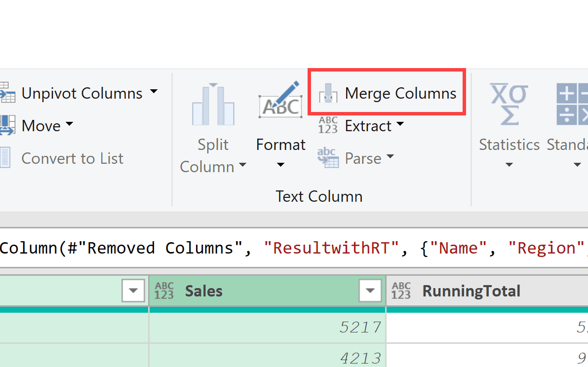Viewport: 588px width, 367px height.
Task: Click Convert to List
Action: click(73, 158)
